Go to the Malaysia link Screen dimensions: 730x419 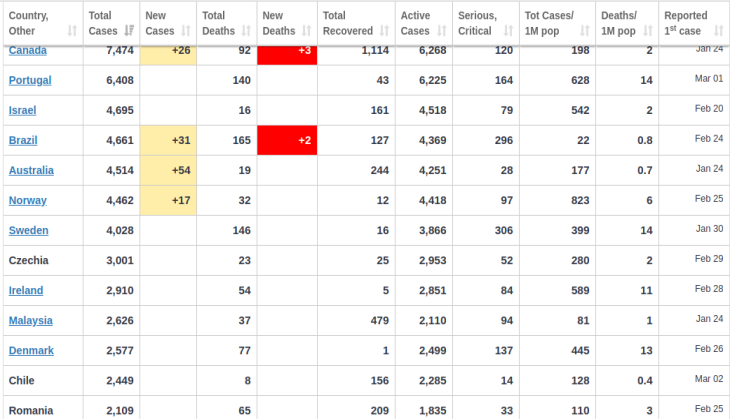pos(31,320)
